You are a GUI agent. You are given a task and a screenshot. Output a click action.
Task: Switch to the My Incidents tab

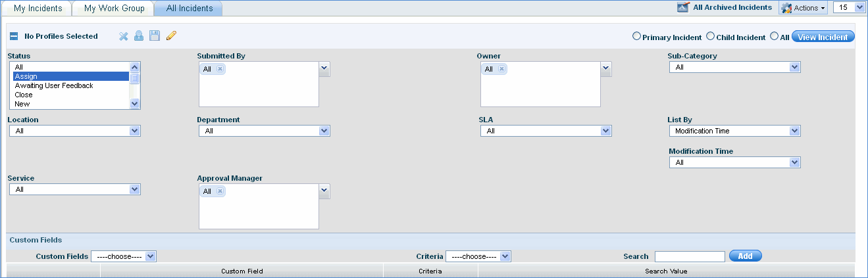click(38, 9)
